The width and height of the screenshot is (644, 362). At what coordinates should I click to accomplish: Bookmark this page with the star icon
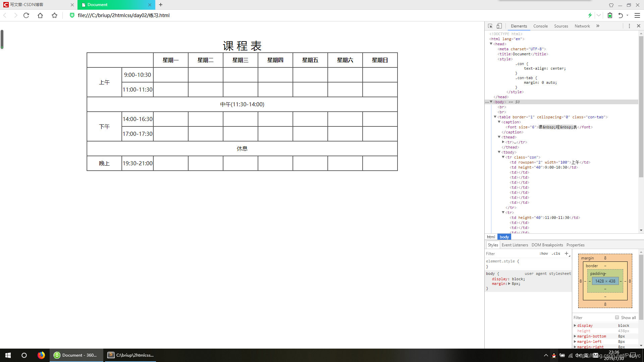tap(54, 15)
